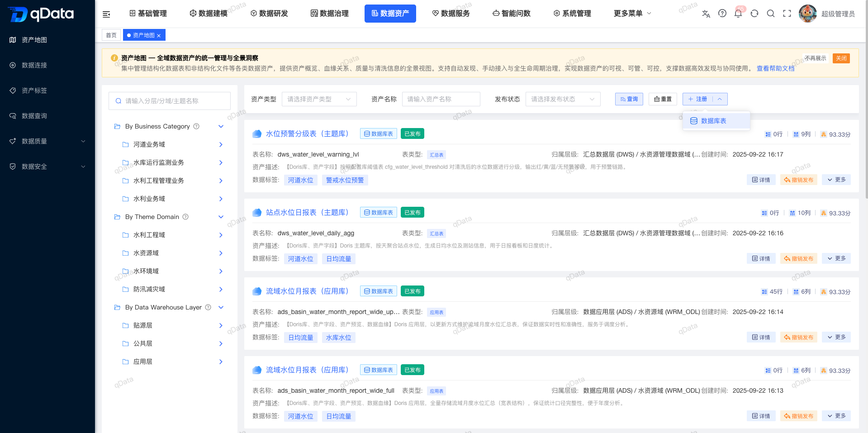The height and width of the screenshot is (433, 868).
Task: Switch to 基础管理 top menu
Action: pos(148,14)
